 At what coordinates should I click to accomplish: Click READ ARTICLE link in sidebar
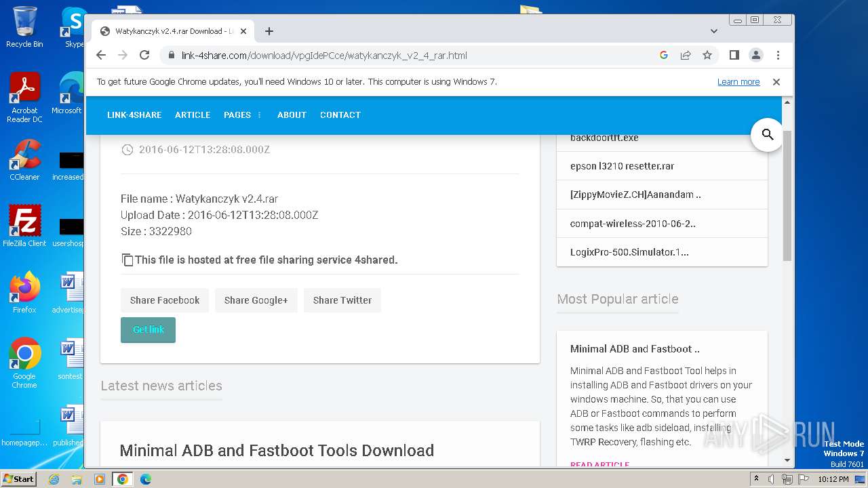click(599, 465)
